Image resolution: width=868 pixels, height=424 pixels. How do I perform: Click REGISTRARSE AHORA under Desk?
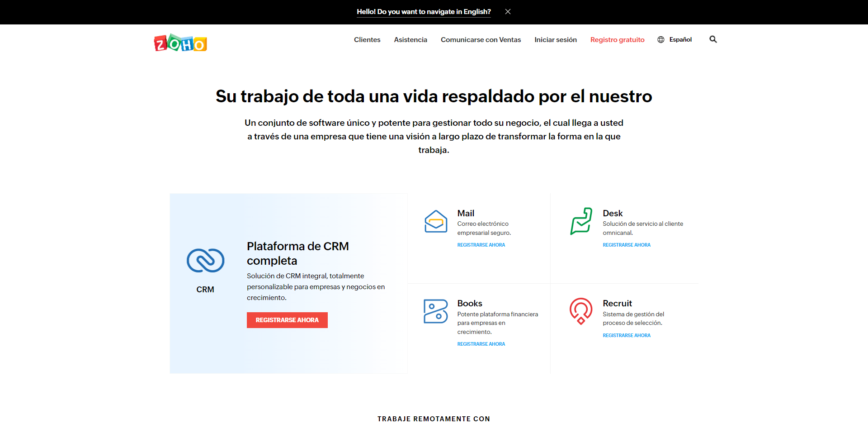tap(627, 245)
